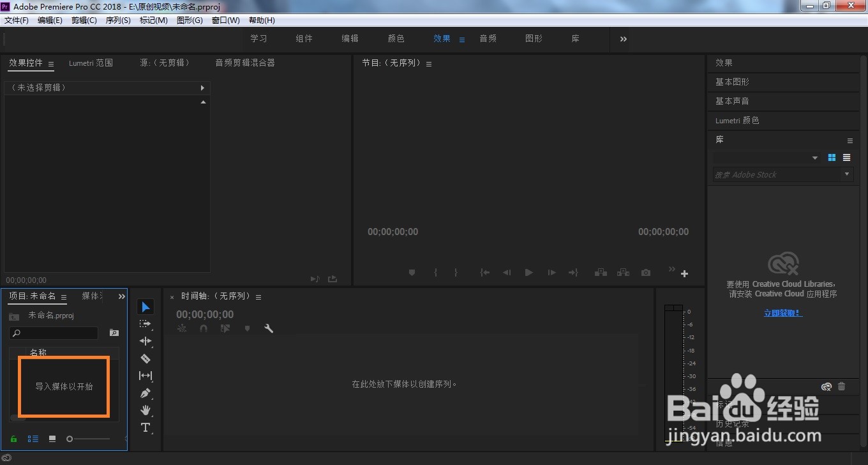Switch project panel to list view
This screenshot has height=465, width=868.
click(33, 439)
